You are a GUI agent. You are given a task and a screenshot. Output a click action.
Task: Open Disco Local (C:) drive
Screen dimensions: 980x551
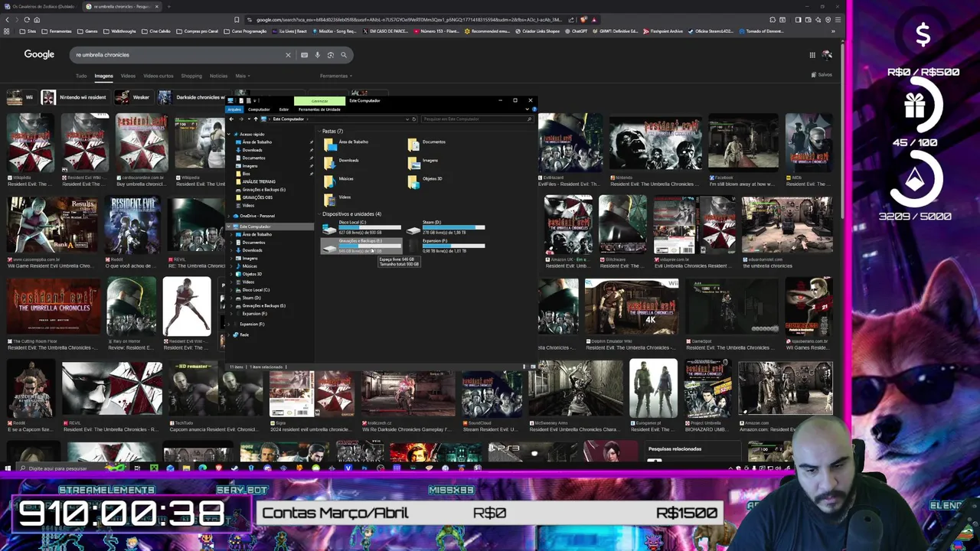click(361, 227)
